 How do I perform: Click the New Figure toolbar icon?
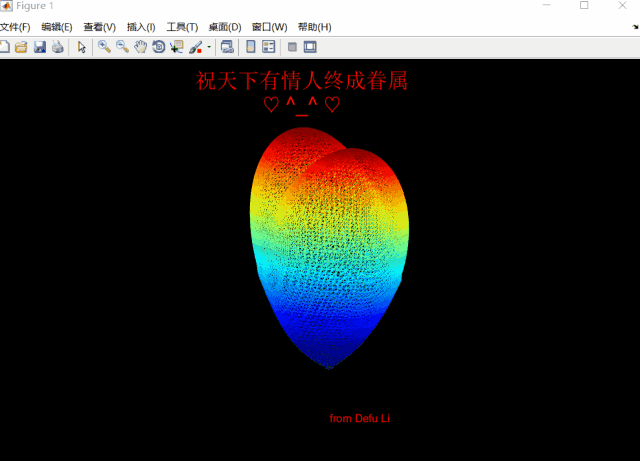click(x=4, y=47)
